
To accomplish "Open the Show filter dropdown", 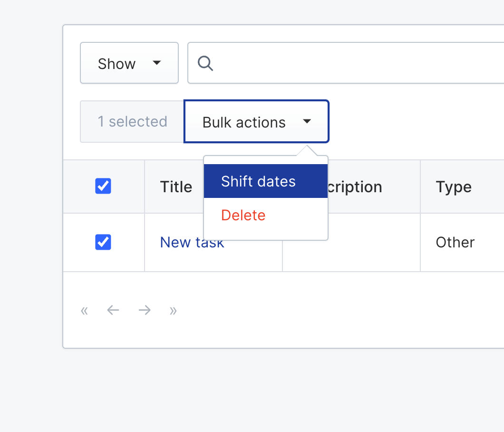I will pos(129,63).
